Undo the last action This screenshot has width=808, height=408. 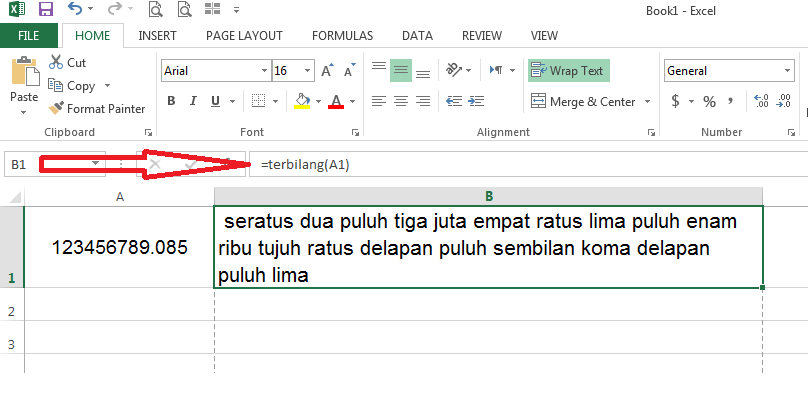75,9
